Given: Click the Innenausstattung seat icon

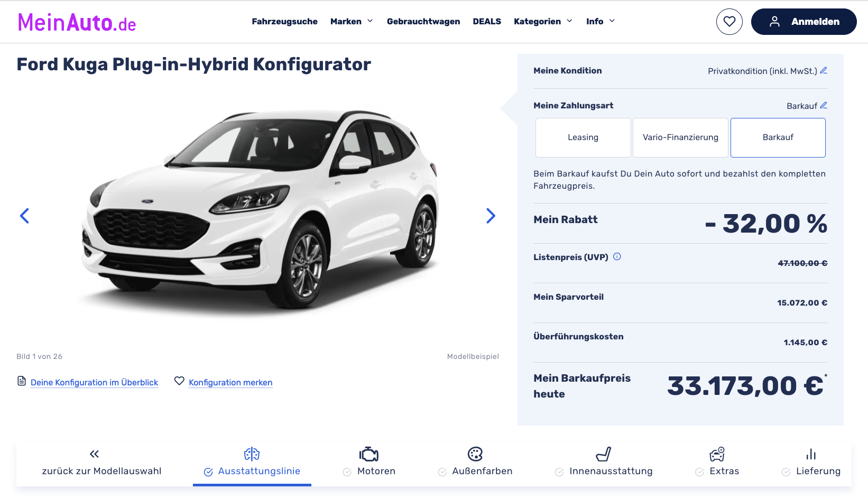Looking at the screenshot, I should click(604, 454).
